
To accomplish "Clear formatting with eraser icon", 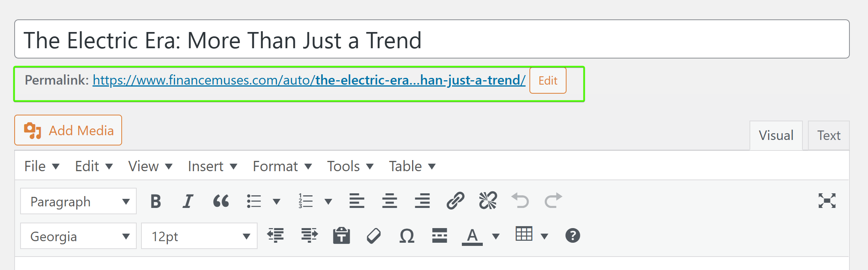I will tap(374, 236).
